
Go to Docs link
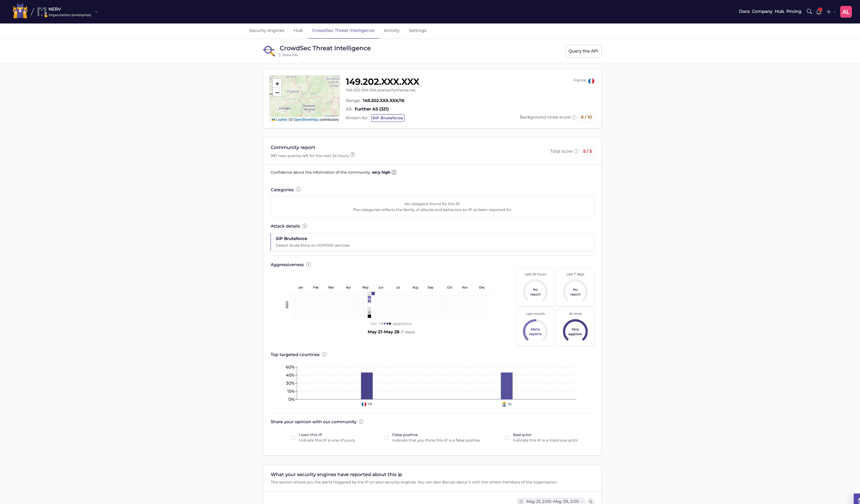tap(744, 11)
